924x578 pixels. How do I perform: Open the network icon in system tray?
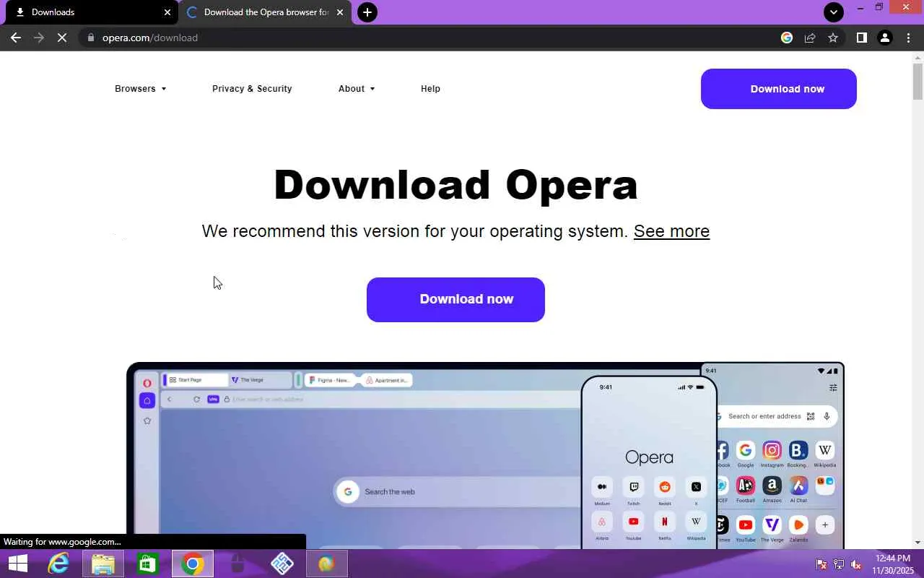tap(839, 564)
